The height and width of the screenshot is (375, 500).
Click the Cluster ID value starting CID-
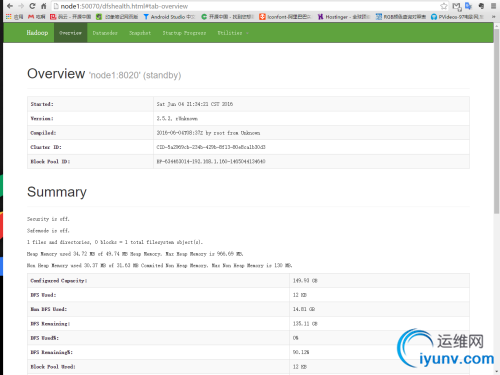click(211, 147)
